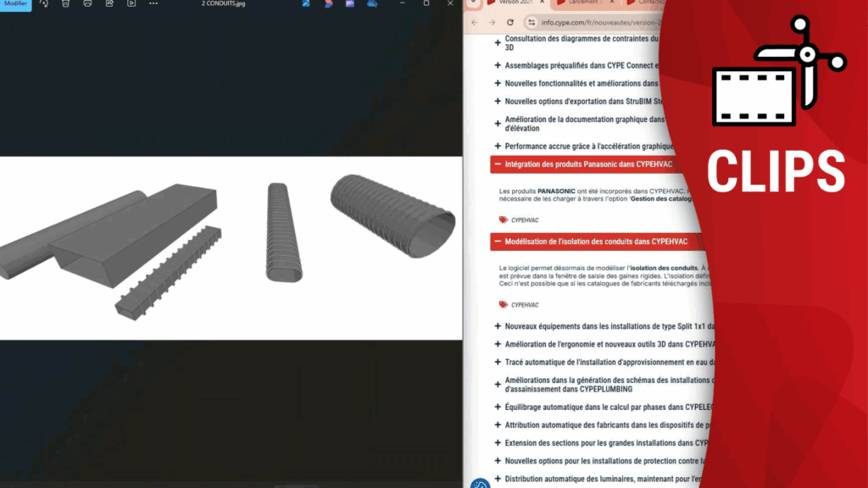Open the blue cookie settings badge

(x=481, y=484)
